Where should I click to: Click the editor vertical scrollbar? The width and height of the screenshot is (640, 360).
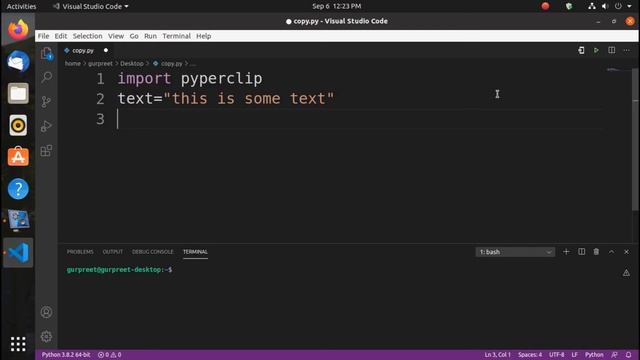coord(636,139)
